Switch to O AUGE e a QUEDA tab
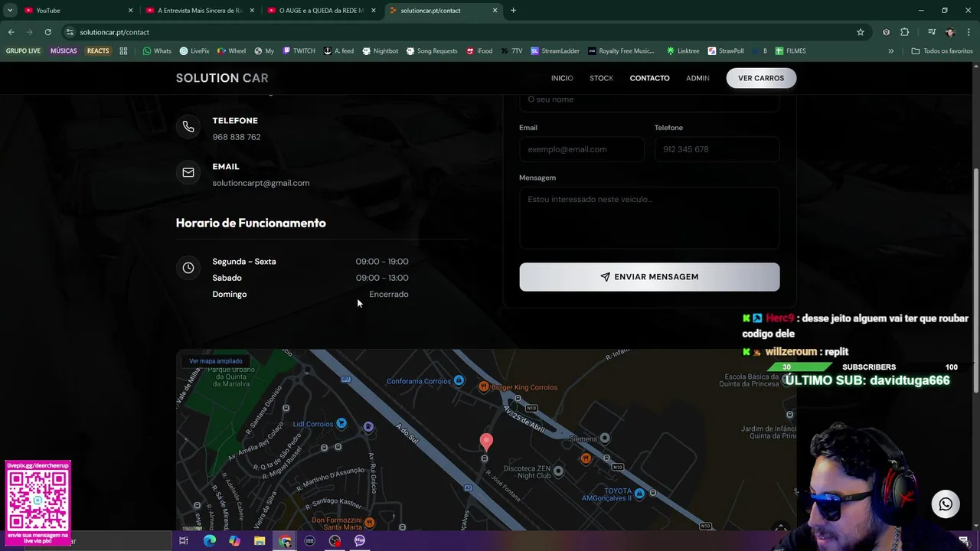Viewport: 980px width, 551px height. [322, 11]
